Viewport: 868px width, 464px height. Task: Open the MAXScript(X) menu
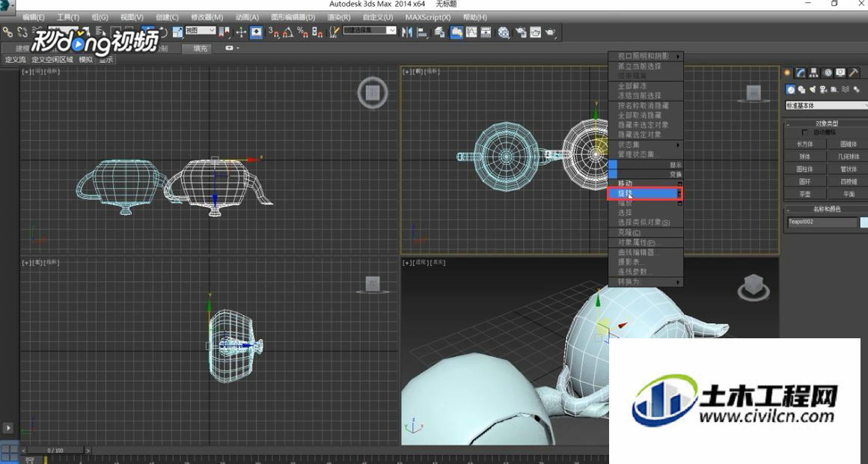point(428,17)
